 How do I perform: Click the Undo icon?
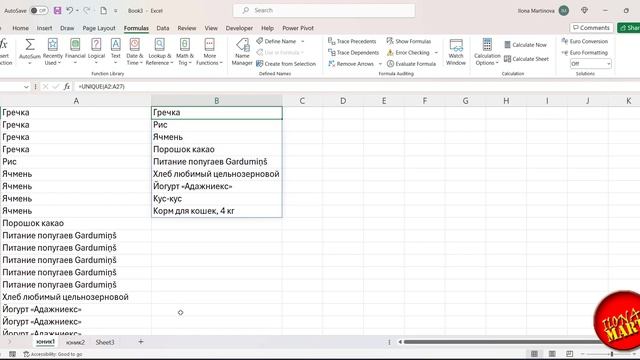click(69, 11)
